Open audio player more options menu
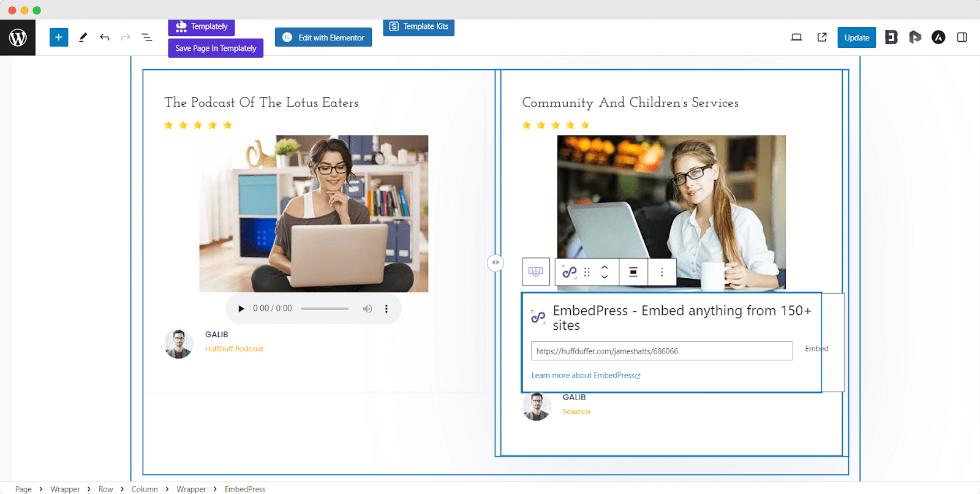 click(386, 309)
